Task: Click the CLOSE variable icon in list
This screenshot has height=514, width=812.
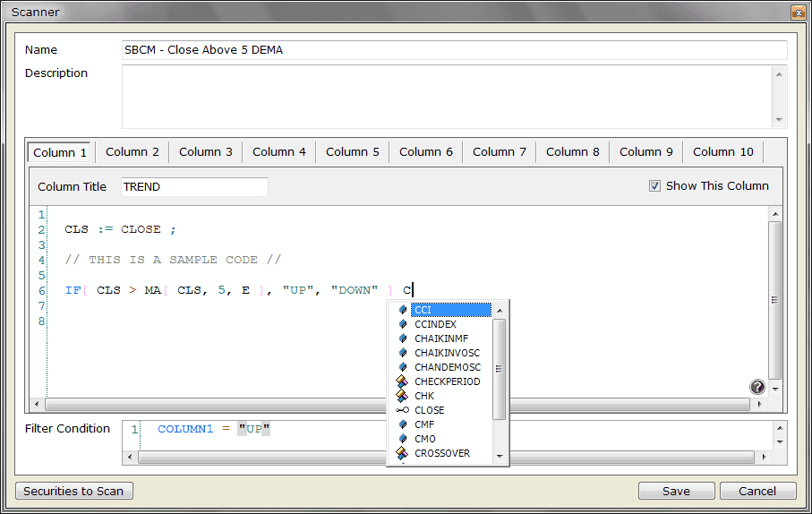Action: [403, 410]
